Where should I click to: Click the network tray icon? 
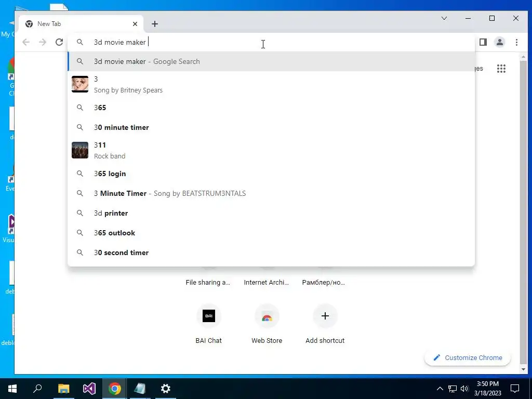pyautogui.click(x=453, y=389)
